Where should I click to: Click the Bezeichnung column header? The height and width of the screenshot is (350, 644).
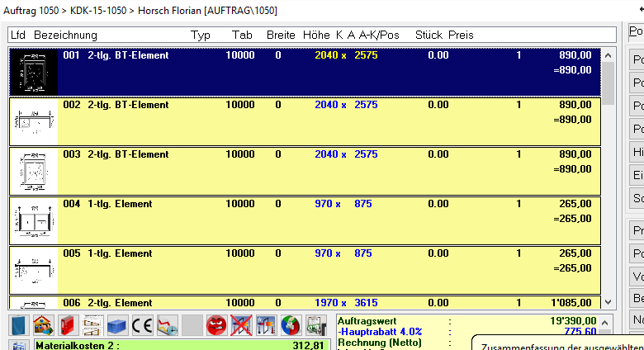pos(66,35)
